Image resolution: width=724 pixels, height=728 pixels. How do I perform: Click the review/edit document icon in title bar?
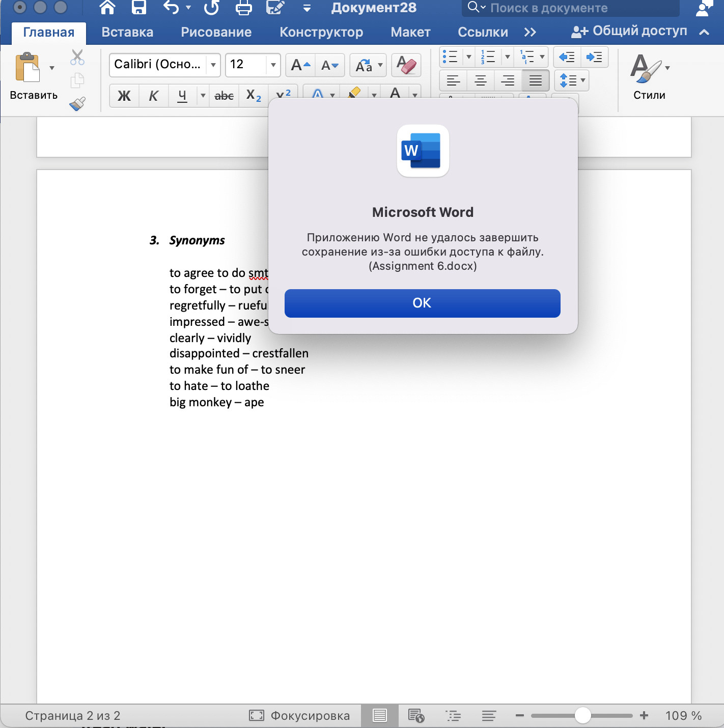coord(275,7)
